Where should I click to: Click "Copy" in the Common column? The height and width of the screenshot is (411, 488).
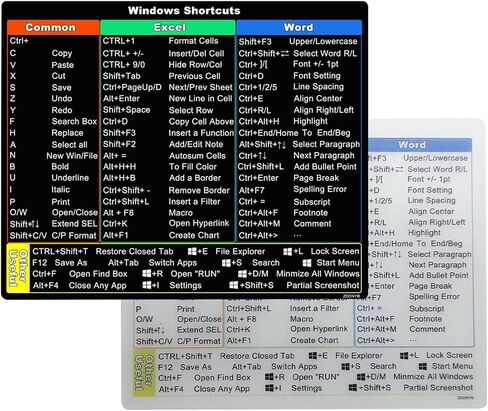[62, 53]
